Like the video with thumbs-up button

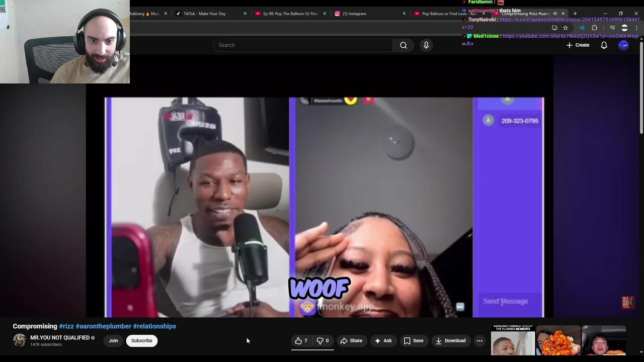coord(301,341)
